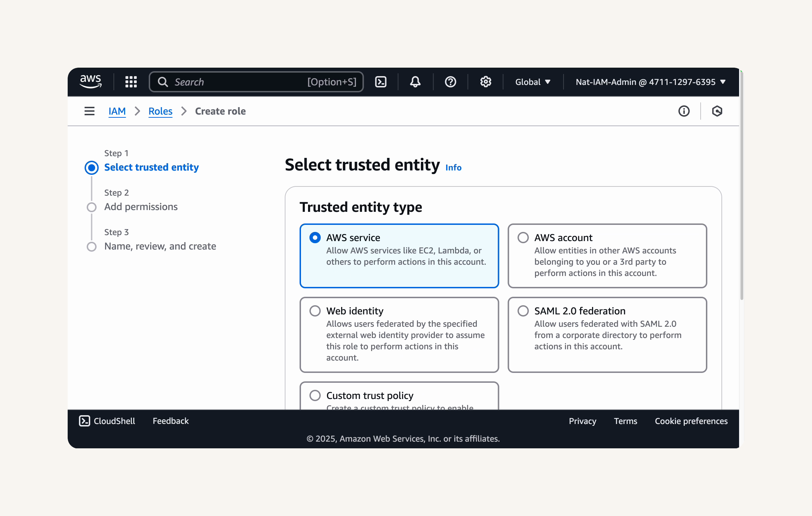Go to the Roles breadcrumb link
812x516 pixels.
pos(160,111)
